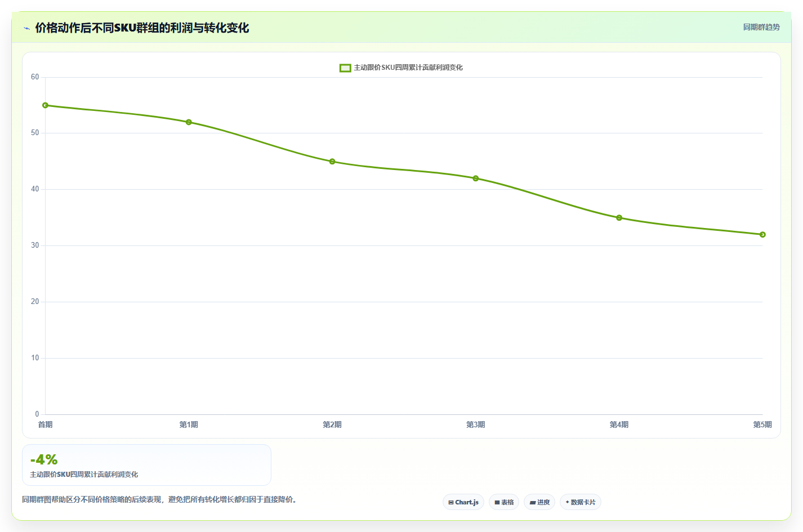Click the 数据卡片 tag chip
Image resolution: width=803 pixels, height=532 pixels.
coord(581,502)
